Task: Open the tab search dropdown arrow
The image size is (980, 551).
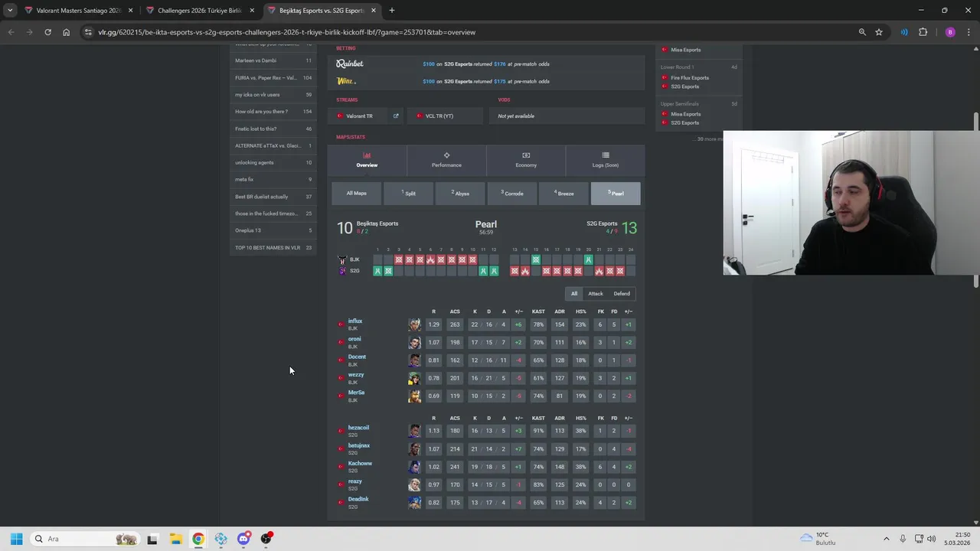Action: tap(10, 11)
